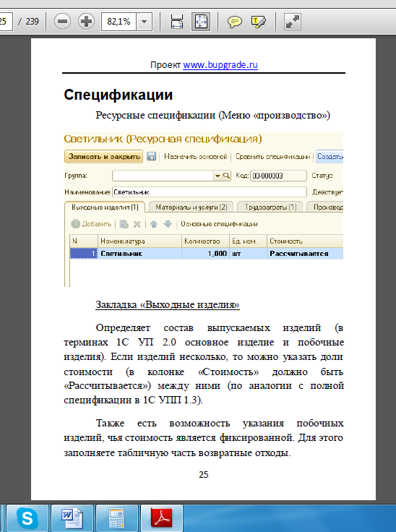Image resolution: width=396 pixels, height=532 pixels.
Task: Click the save diskette icon in specification form
Action: coord(151,156)
